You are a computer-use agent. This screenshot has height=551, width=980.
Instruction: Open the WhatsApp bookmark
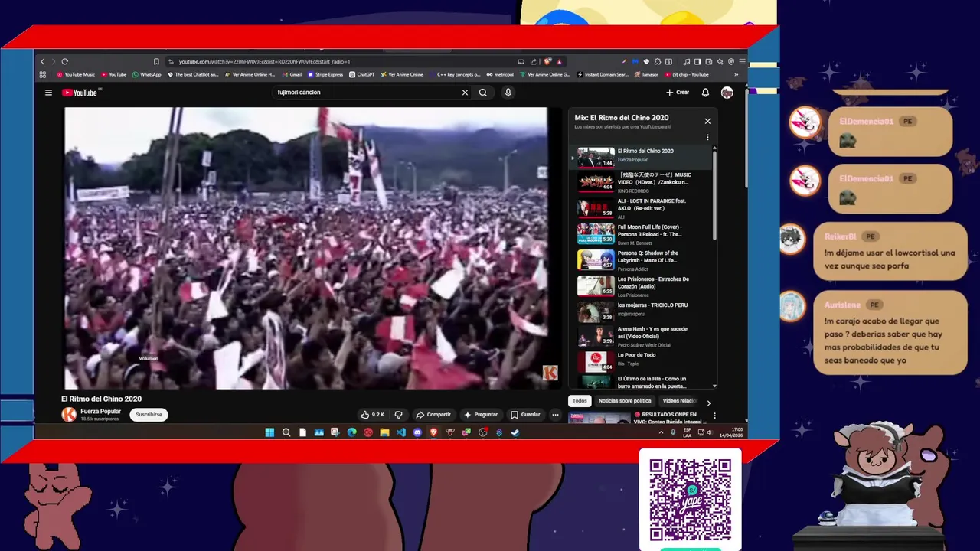146,74
